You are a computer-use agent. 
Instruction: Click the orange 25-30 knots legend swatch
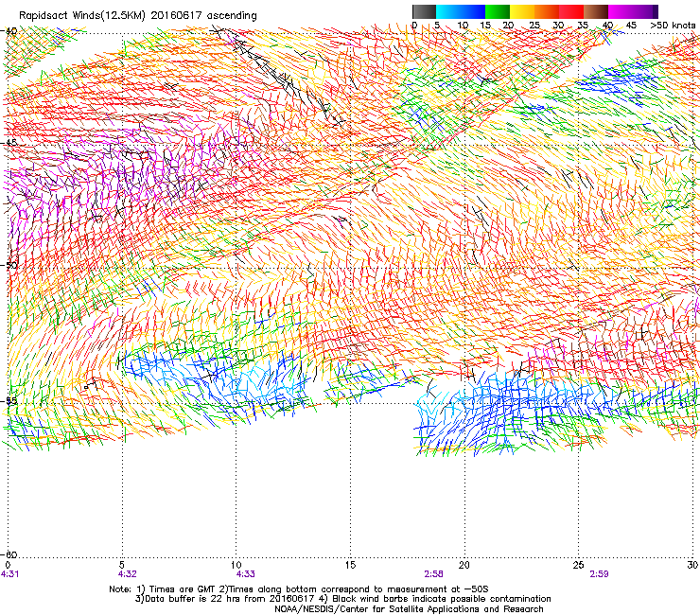pyautogui.click(x=547, y=11)
